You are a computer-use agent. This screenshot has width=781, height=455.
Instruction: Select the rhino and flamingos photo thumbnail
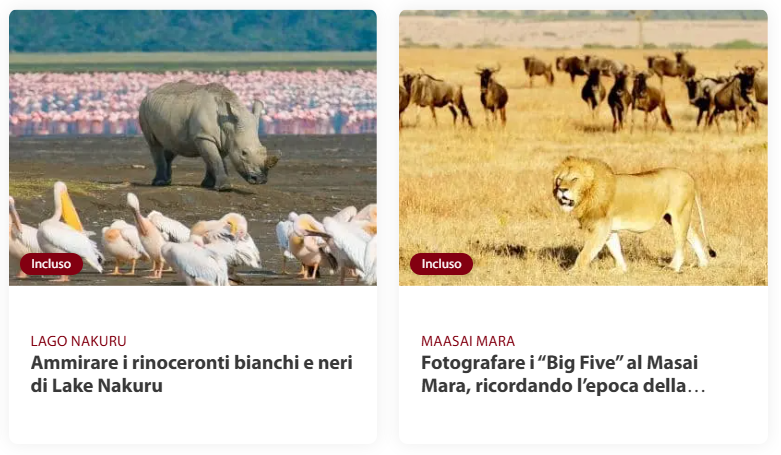point(193,148)
